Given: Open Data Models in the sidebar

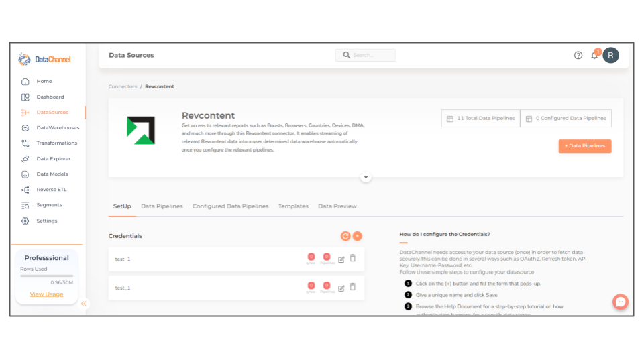Looking at the screenshot, I should [52, 174].
